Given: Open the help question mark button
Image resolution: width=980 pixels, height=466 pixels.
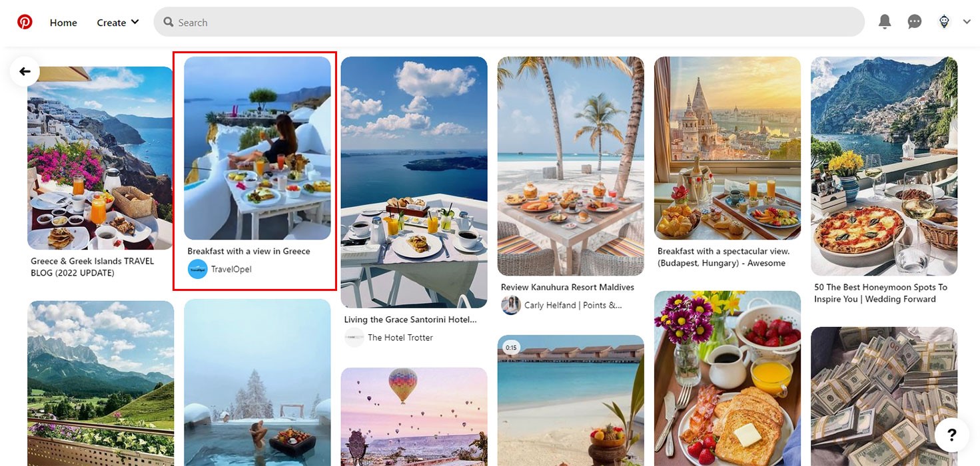Looking at the screenshot, I should pyautogui.click(x=952, y=435).
